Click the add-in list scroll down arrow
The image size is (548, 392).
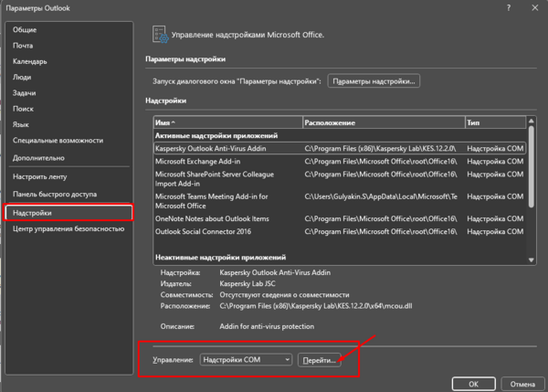coord(532,260)
